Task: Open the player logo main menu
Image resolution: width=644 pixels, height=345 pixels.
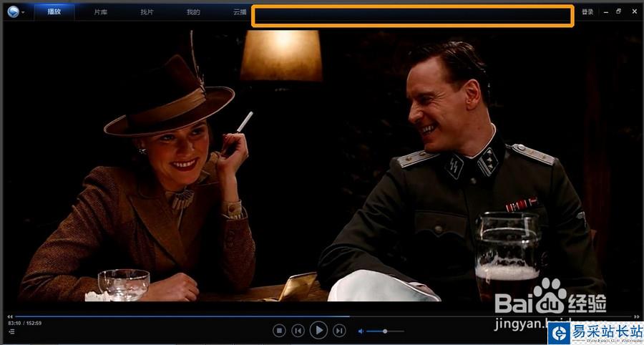Action: tap(13, 12)
